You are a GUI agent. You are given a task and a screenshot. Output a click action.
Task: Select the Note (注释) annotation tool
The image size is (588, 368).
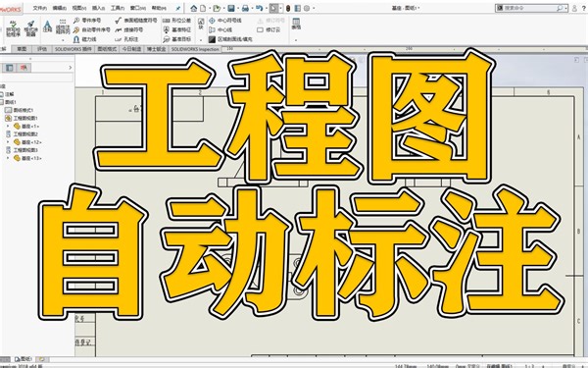tap(47, 27)
